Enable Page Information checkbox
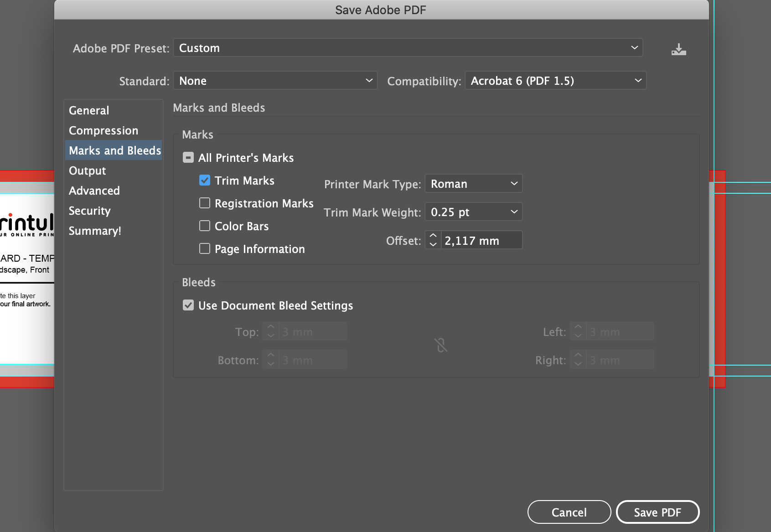The image size is (771, 532). [x=205, y=248]
